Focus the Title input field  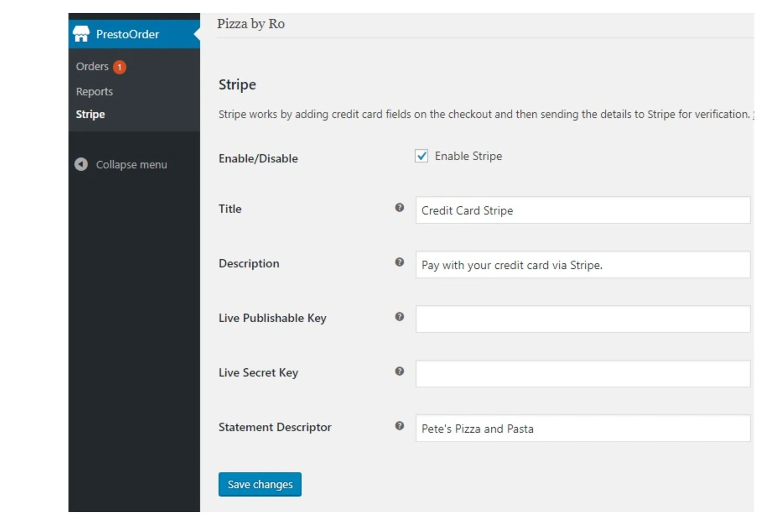pos(583,210)
